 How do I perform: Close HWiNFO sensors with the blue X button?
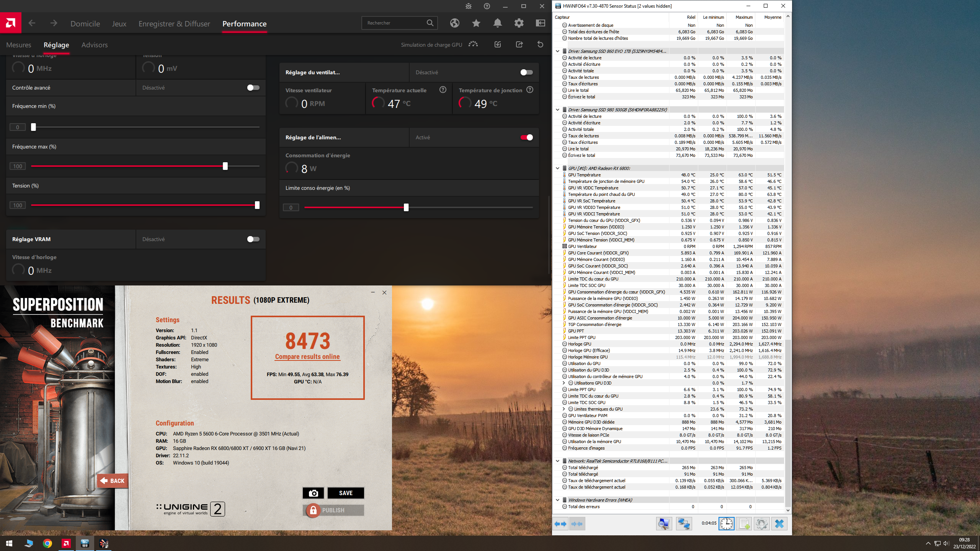[779, 523]
